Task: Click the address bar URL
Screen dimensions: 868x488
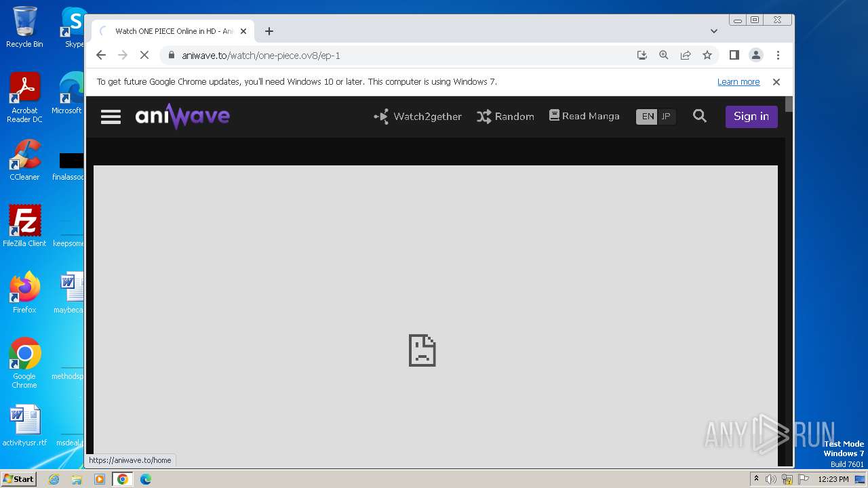Action: (261, 56)
